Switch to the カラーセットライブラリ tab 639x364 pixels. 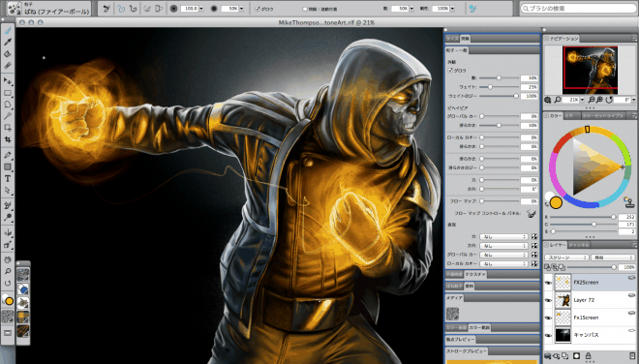click(x=603, y=116)
